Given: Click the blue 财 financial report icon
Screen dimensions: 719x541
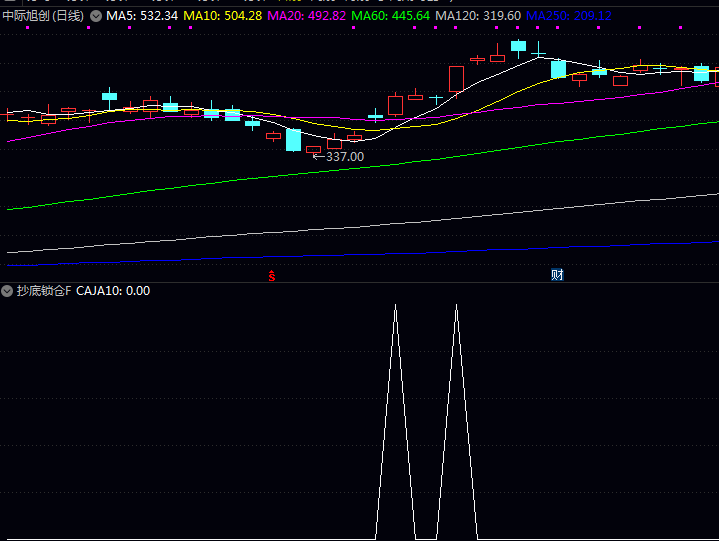Looking at the screenshot, I should [x=557, y=275].
